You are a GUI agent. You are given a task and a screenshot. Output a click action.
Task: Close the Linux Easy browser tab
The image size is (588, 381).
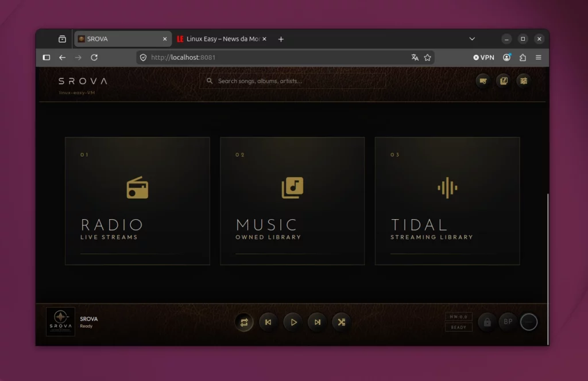[x=264, y=39]
